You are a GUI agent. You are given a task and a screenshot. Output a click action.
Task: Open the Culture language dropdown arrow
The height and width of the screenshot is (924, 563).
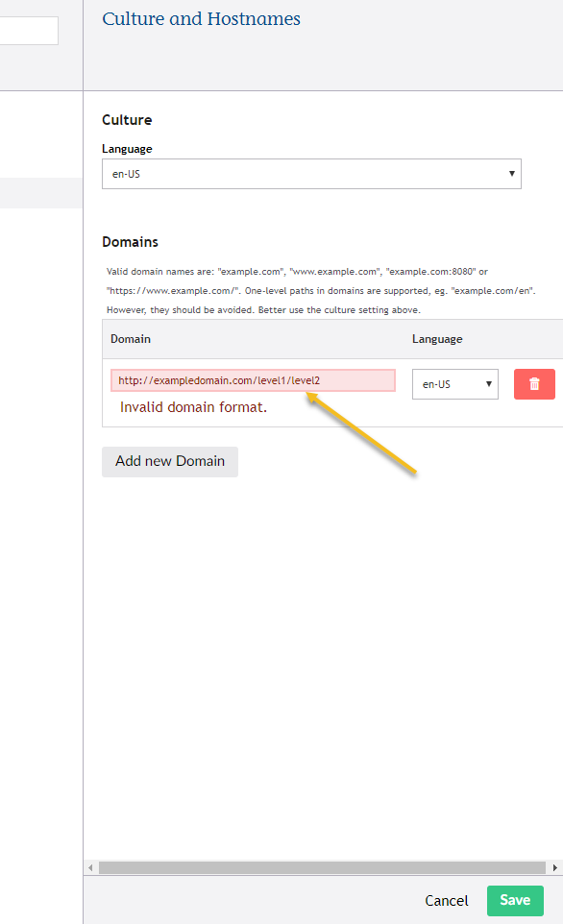tap(510, 174)
